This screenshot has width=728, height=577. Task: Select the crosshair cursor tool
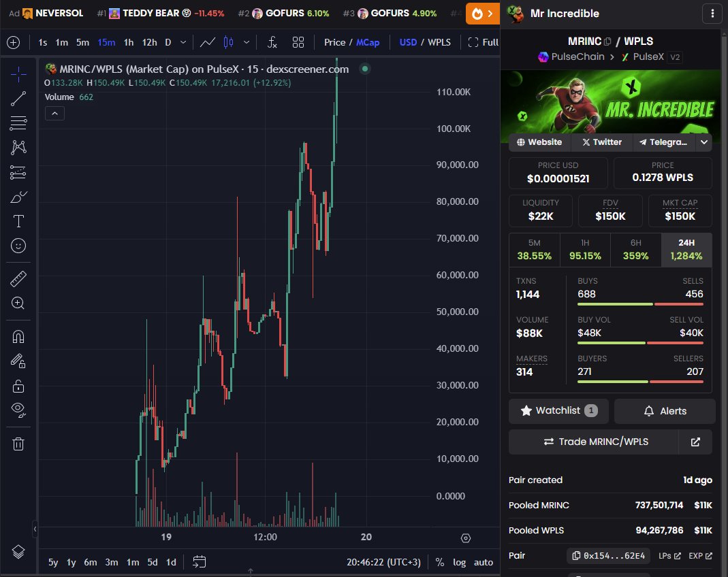[x=18, y=74]
